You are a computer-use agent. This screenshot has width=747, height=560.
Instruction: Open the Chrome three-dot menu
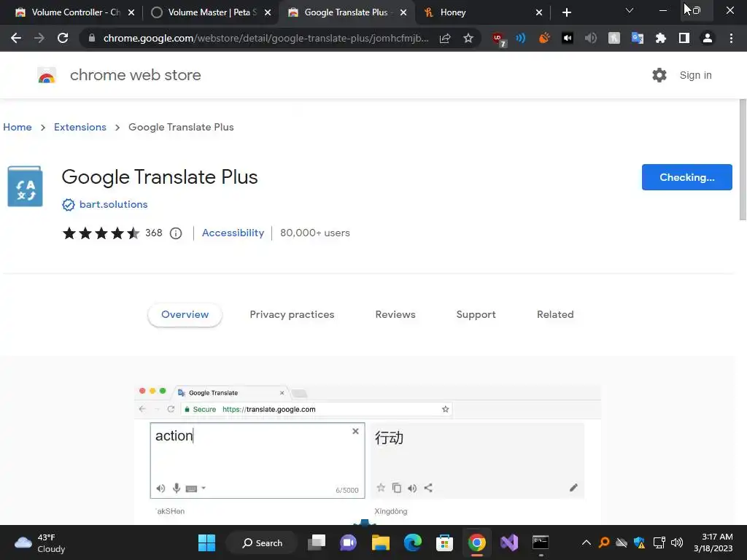(x=731, y=38)
